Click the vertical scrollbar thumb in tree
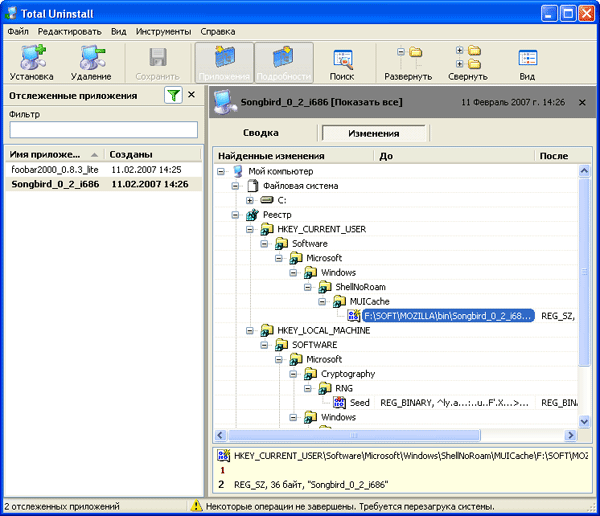Image resolution: width=600 pixels, height=516 pixels. pos(584,272)
